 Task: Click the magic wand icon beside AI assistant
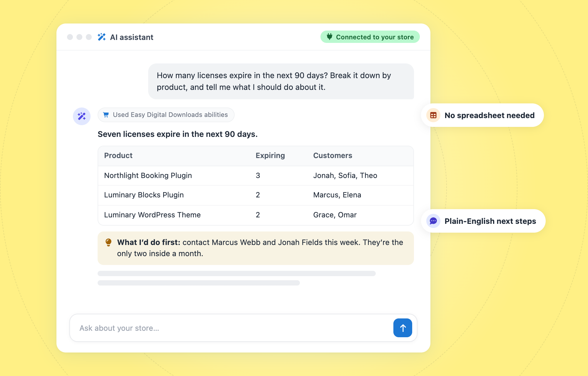coord(102,37)
